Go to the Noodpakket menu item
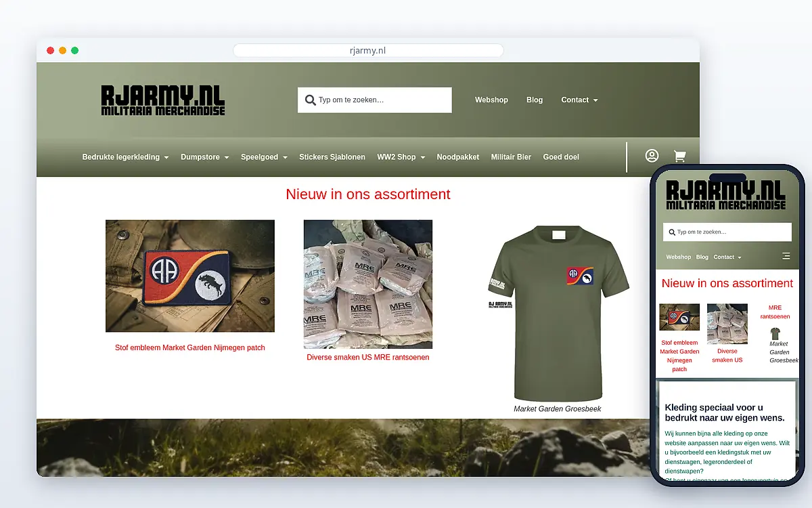812x508 pixels. [x=458, y=157]
